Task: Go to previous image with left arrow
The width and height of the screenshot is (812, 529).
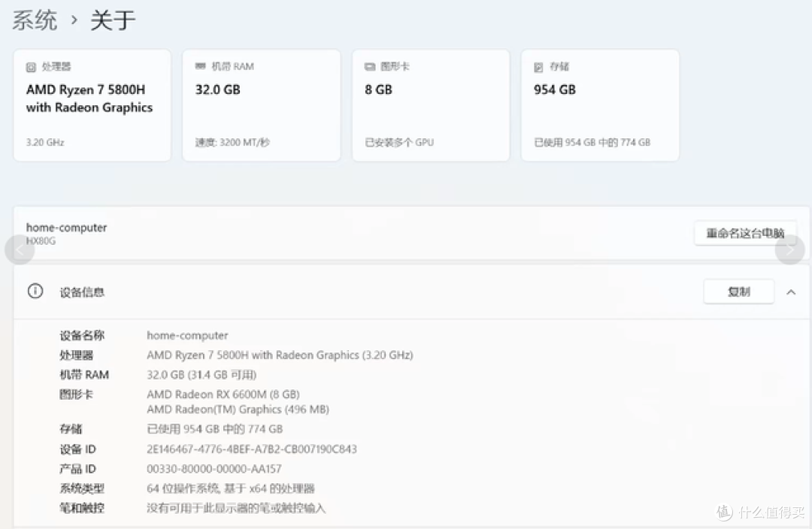Action: click(x=20, y=250)
